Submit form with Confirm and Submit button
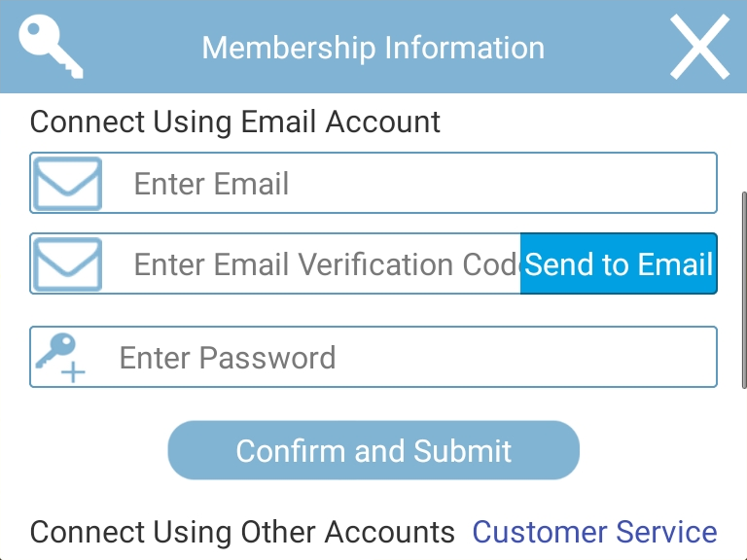Image resolution: width=747 pixels, height=560 pixels. [373, 450]
